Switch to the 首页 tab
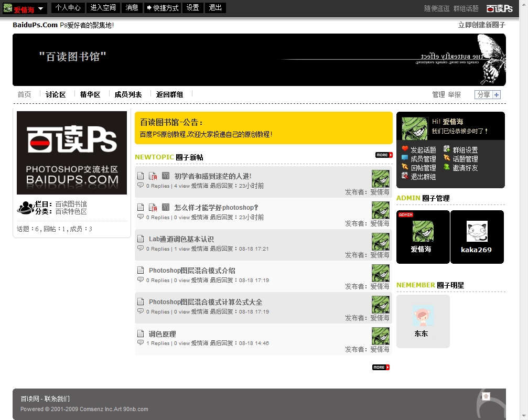Viewport: 528px width, 420px height. point(24,94)
